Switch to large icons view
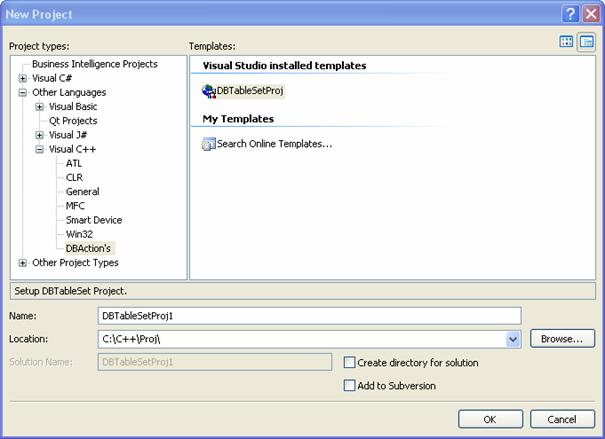 click(x=566, y=42)
